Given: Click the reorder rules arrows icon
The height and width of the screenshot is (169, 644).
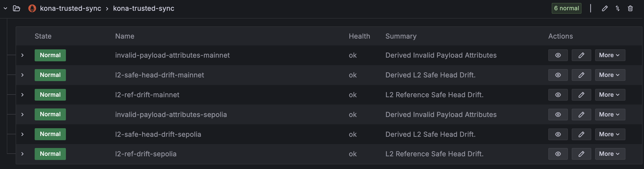Looking at the screenshot, I should [617, 9].
